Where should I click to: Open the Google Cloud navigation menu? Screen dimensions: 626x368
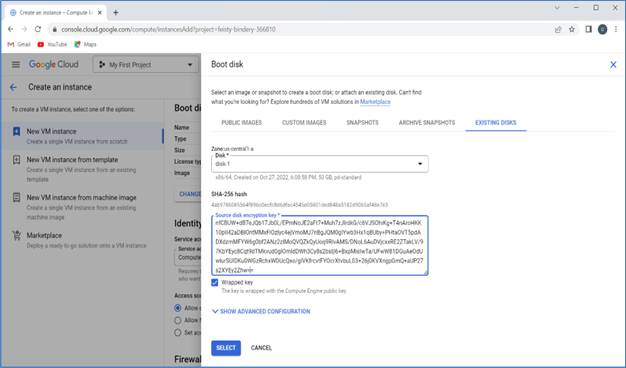click(x=16, y=65)
